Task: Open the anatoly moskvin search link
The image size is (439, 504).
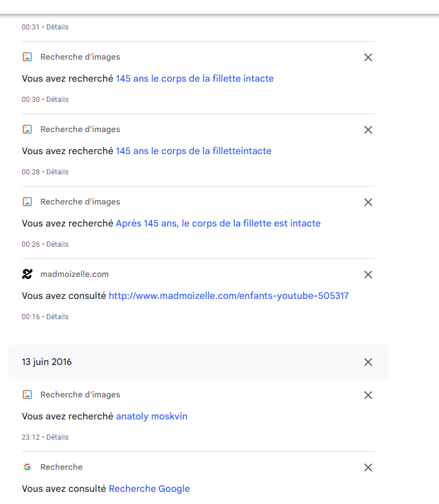Action: 151,417
